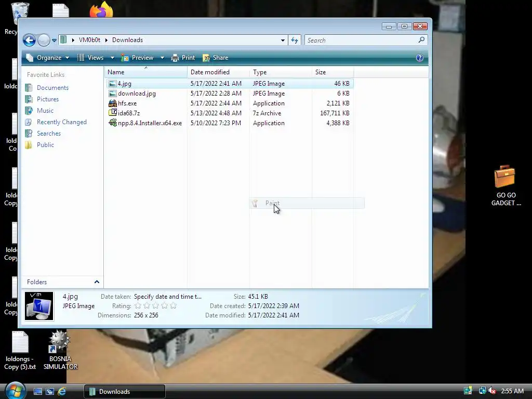The image size is (532, 399).
Task: Sort files by Size column
Action: pos(332,72)
